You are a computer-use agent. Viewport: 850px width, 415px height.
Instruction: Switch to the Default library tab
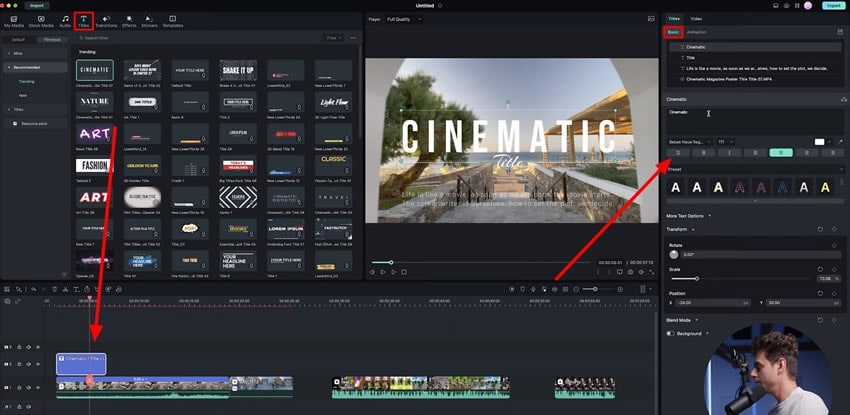point(18,40)
